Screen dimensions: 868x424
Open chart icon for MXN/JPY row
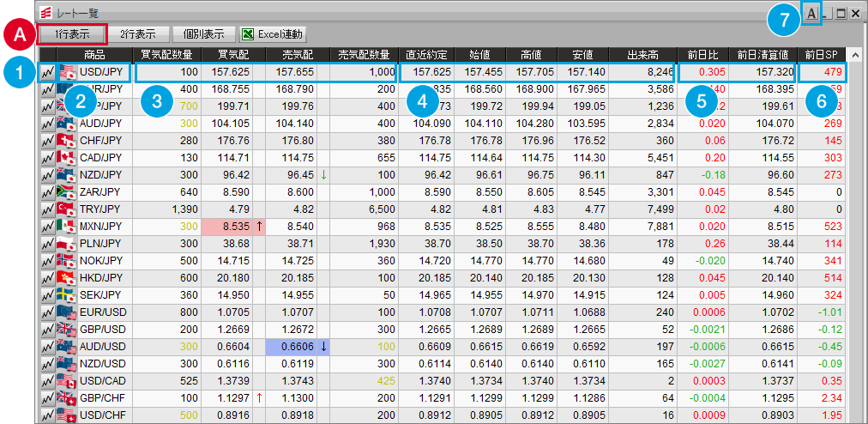[x=47, y=227]
